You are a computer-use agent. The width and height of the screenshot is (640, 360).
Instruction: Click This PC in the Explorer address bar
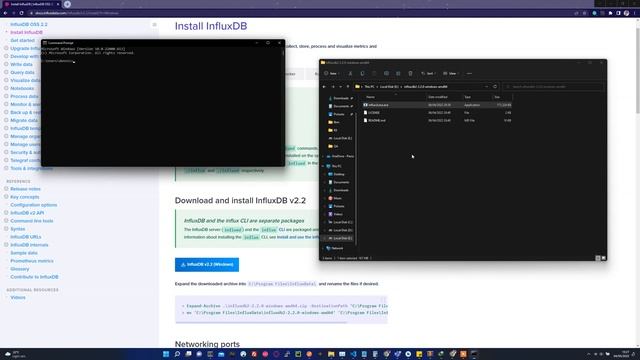(x=369, y=87)
